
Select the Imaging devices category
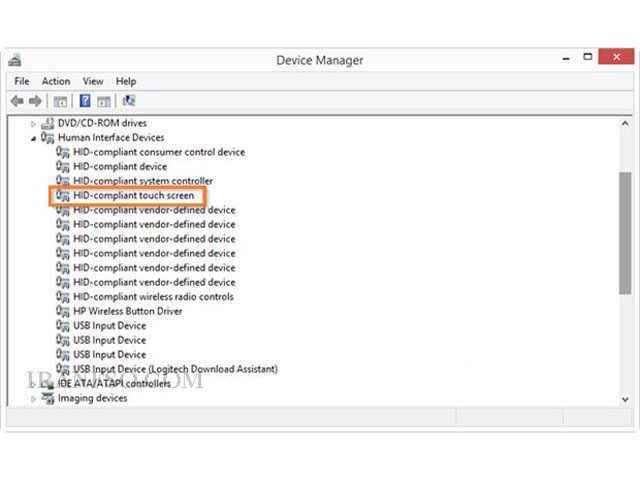[x=93, y=398]
